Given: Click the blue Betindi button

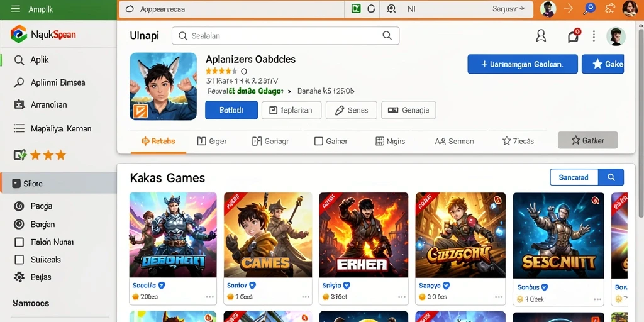Looking at the screenshot, I should pos(231,110).
